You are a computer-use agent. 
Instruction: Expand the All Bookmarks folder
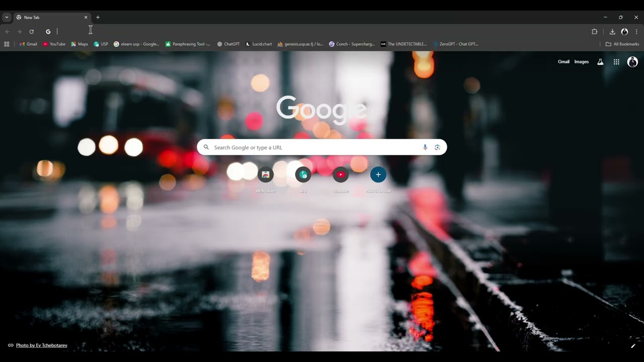click(622, 44)
